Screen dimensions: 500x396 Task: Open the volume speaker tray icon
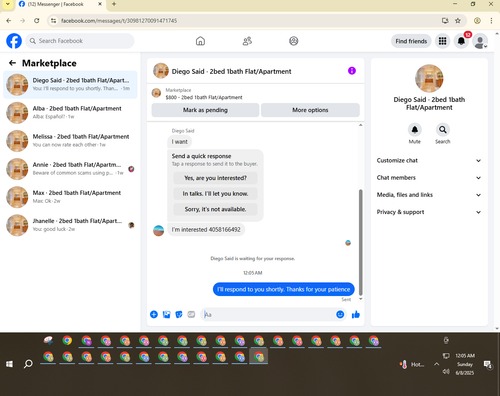pos(446,372)
